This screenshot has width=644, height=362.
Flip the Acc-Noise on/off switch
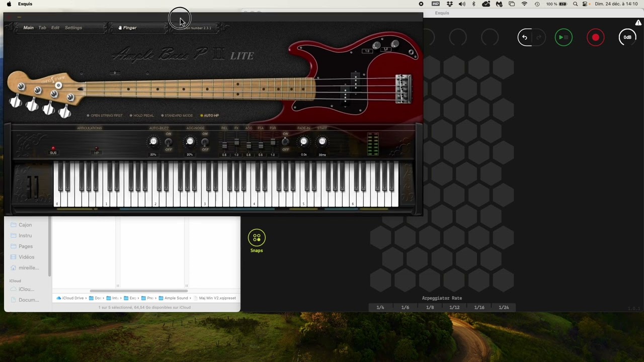click(205, 142)
